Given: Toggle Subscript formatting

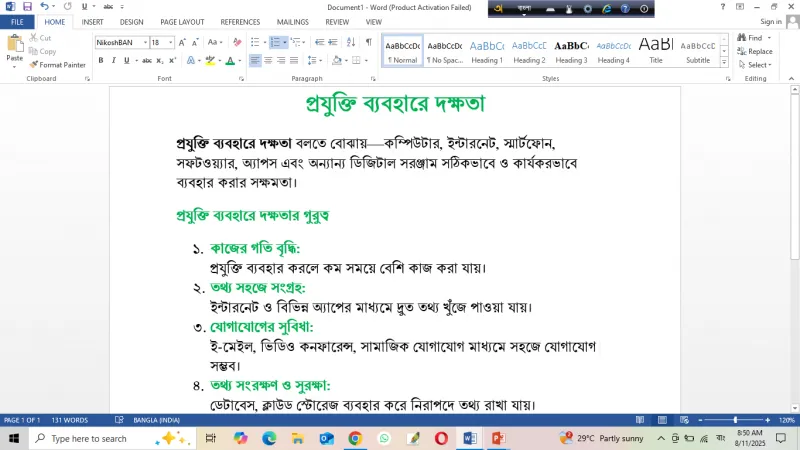Looking at the screenshot, I should 160,60.
